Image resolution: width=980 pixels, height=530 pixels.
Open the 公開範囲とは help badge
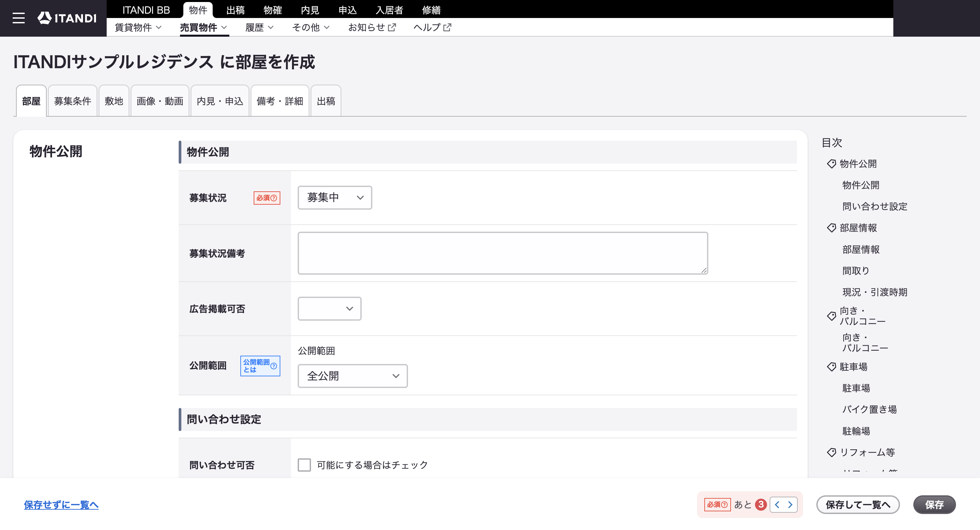260,366
